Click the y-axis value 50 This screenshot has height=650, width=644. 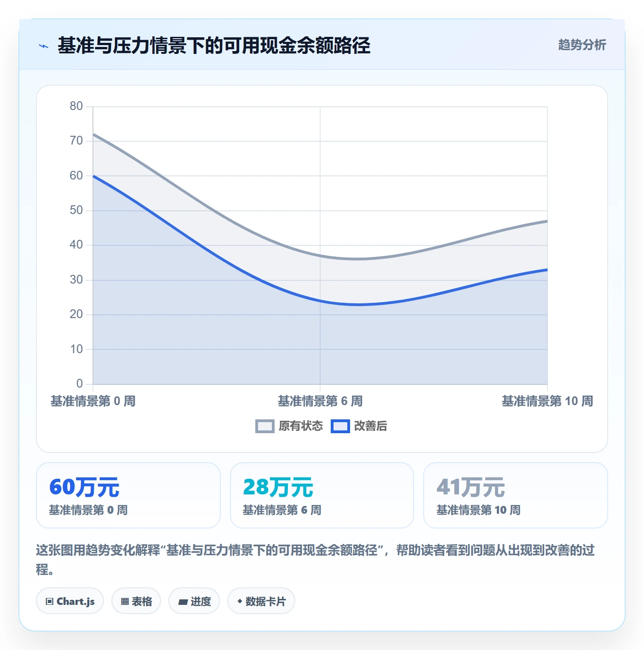pos(76,210)
